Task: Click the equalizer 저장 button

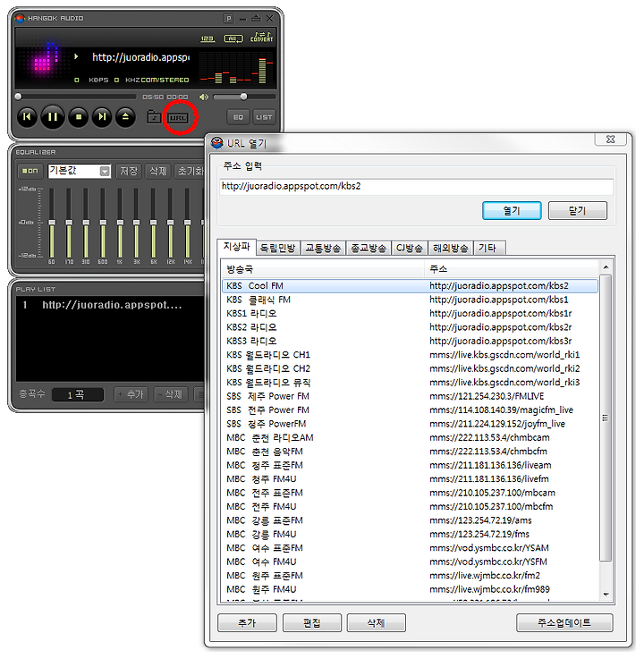Action: (x=129, y=171)
